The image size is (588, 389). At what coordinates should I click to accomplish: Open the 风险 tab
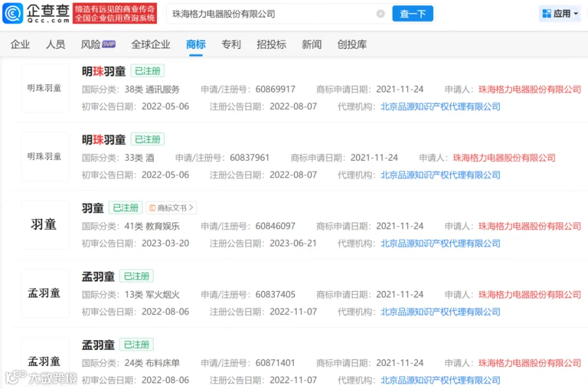pyautogui.click(x=91, y=44)
